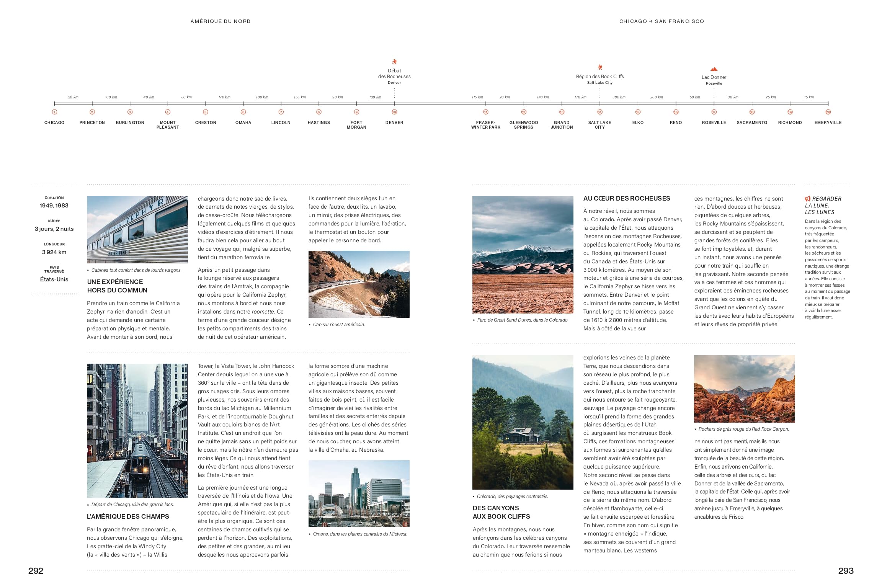Select stop marker 17 above the bold Roseville name

tap(714, 112)
